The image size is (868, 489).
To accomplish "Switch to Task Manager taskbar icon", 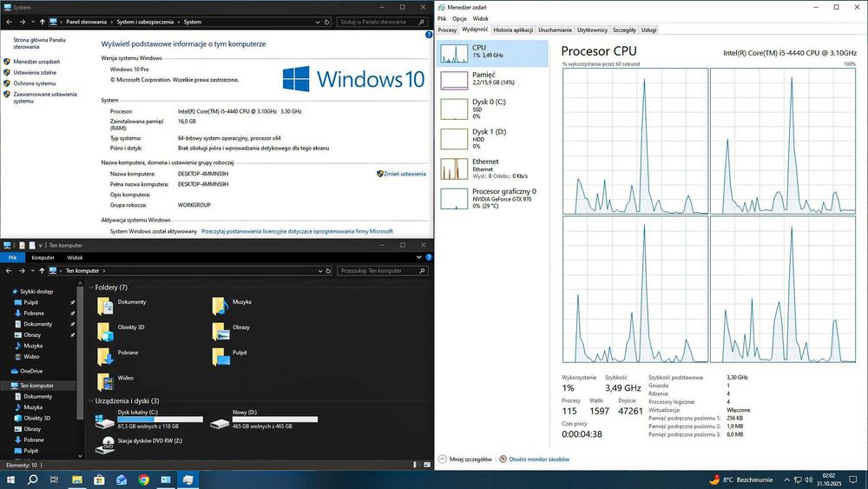I will click(187, 479).
